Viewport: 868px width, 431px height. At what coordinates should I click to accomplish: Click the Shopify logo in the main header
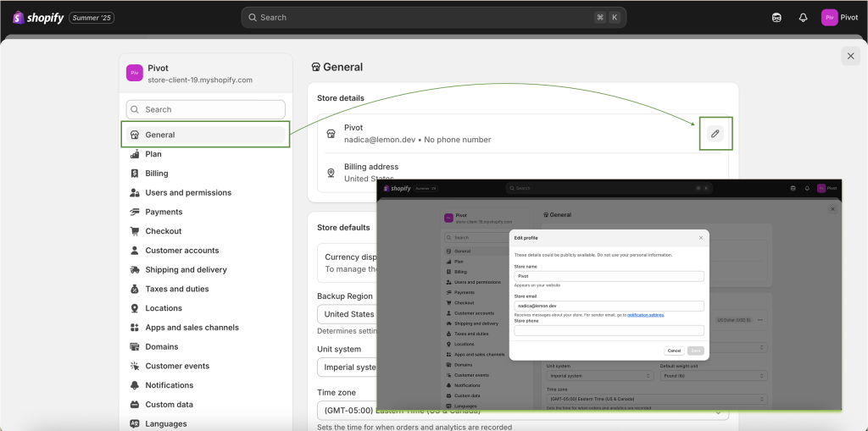click(x=38, y=18)
